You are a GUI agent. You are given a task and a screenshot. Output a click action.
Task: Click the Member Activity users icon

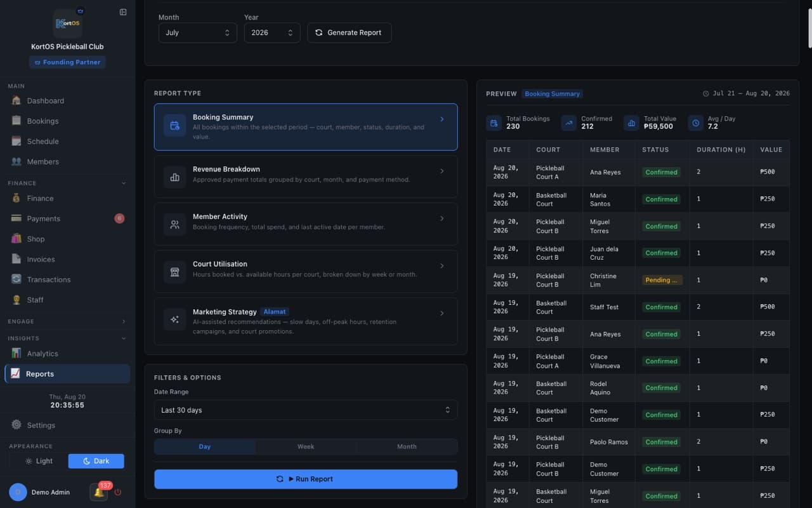point(175,225)
